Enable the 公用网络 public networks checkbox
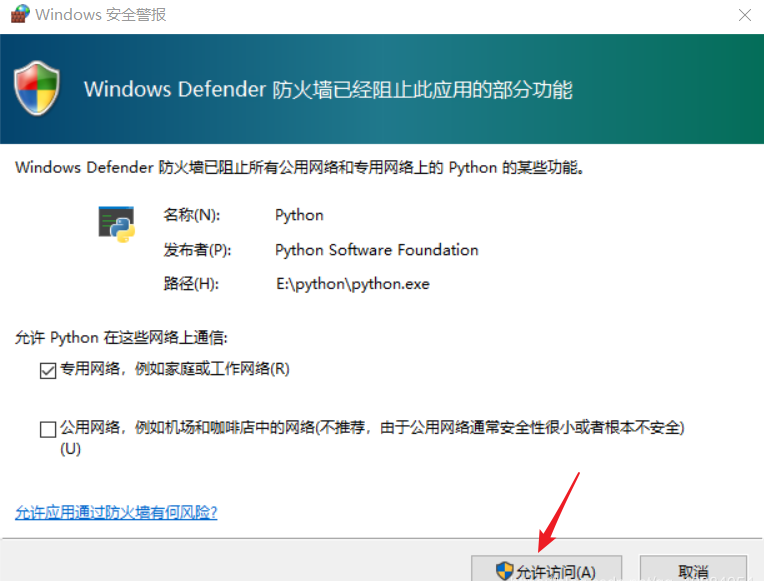764x581 pixels. tap(48, 429)
